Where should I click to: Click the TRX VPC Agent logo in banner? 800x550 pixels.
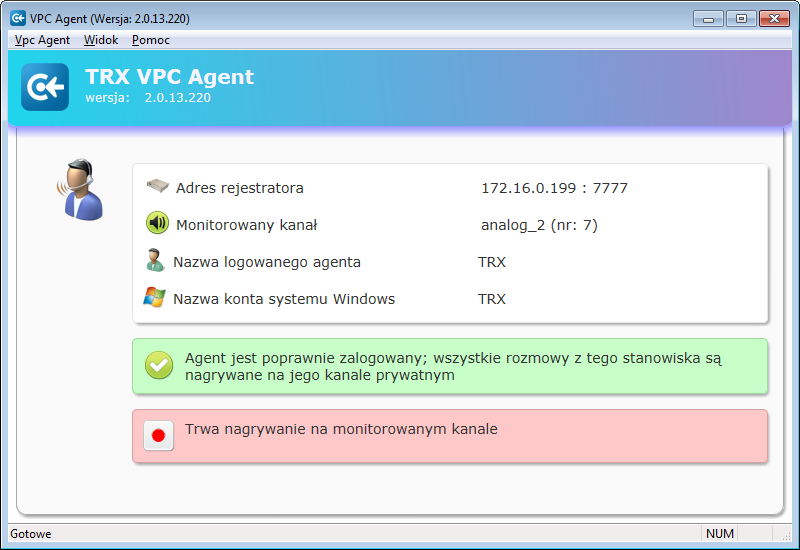(45, 87)
